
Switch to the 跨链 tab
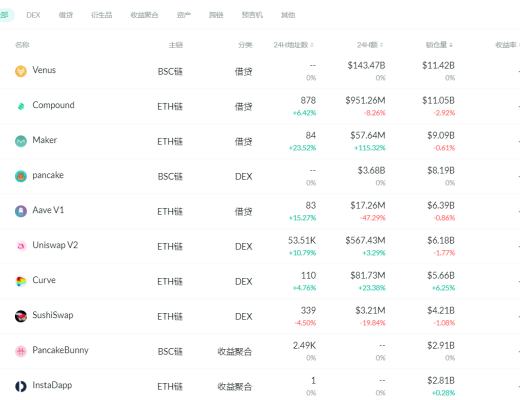pos(216,15)
